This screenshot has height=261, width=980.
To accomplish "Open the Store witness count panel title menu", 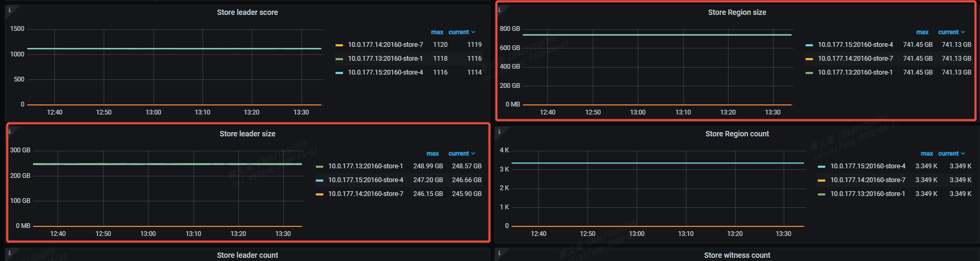I will pyautogui.click(x=737, y=255).
